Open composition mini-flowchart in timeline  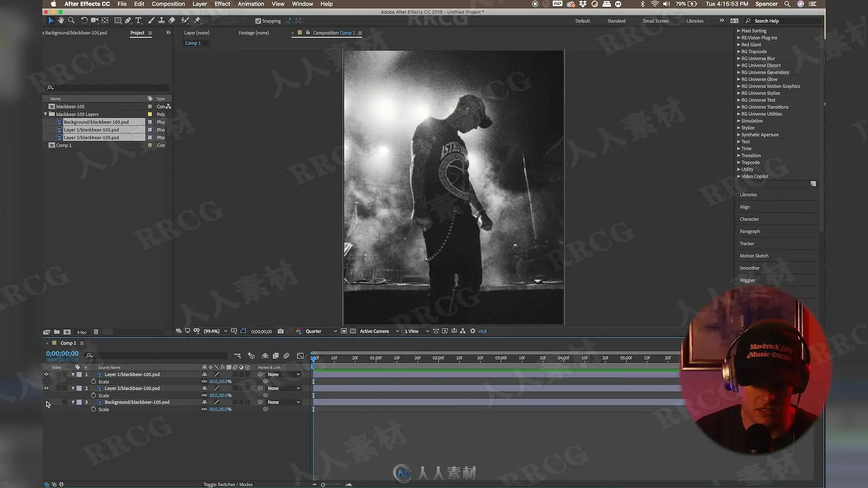[x=238, y=356]
